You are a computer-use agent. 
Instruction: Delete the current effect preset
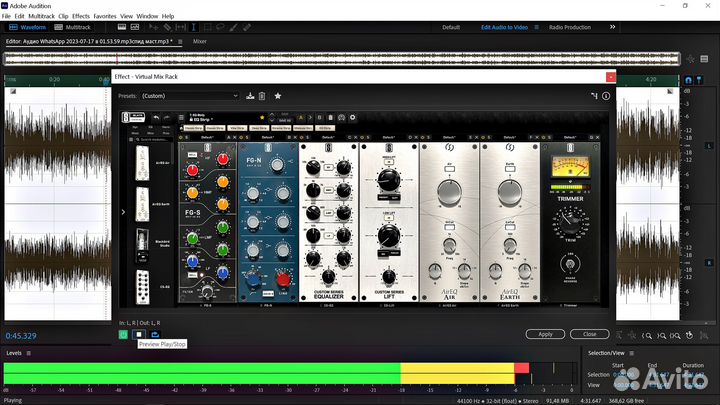coord(262,96)
